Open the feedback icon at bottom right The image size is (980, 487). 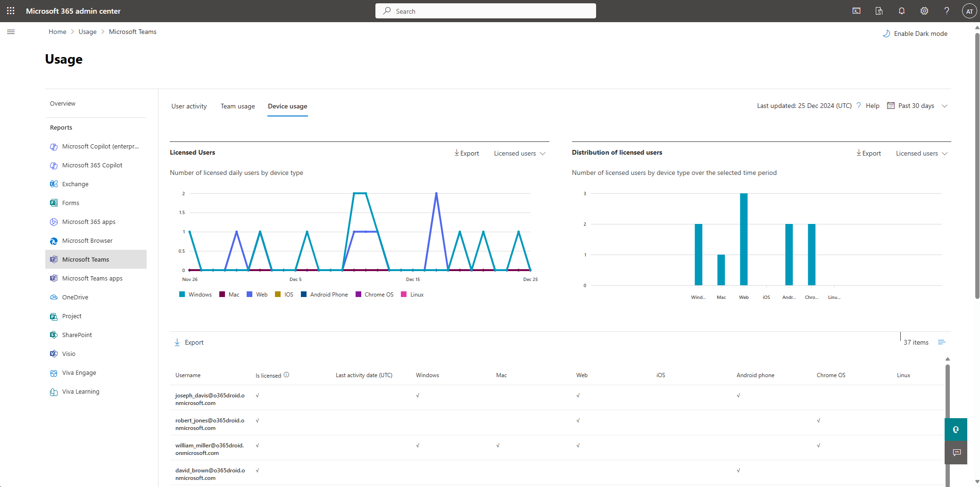956,453
